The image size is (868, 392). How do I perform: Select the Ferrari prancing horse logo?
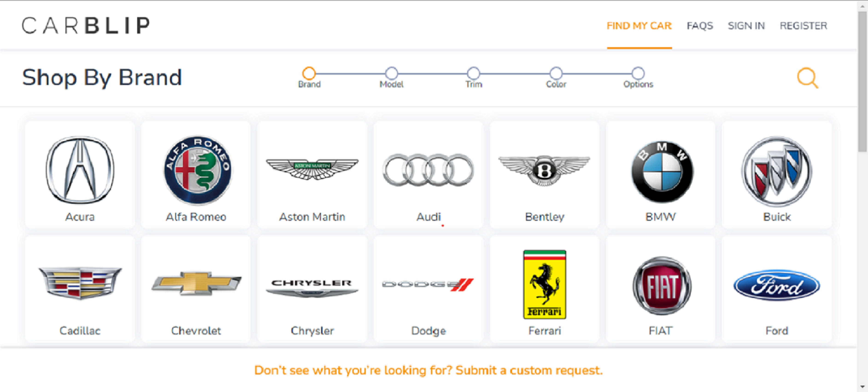(545, 284)
